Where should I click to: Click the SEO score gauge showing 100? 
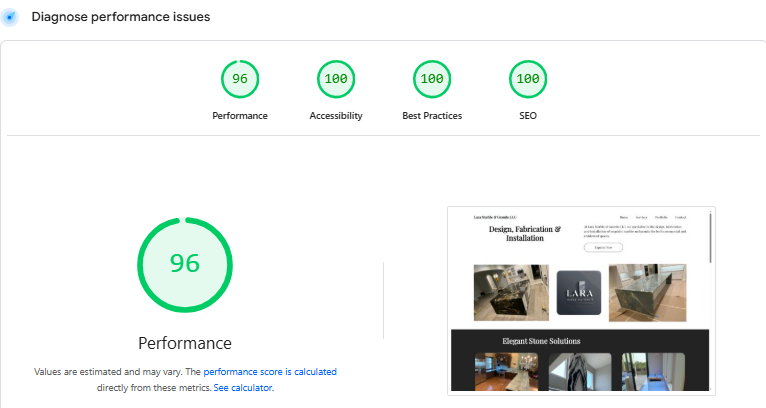528,80
